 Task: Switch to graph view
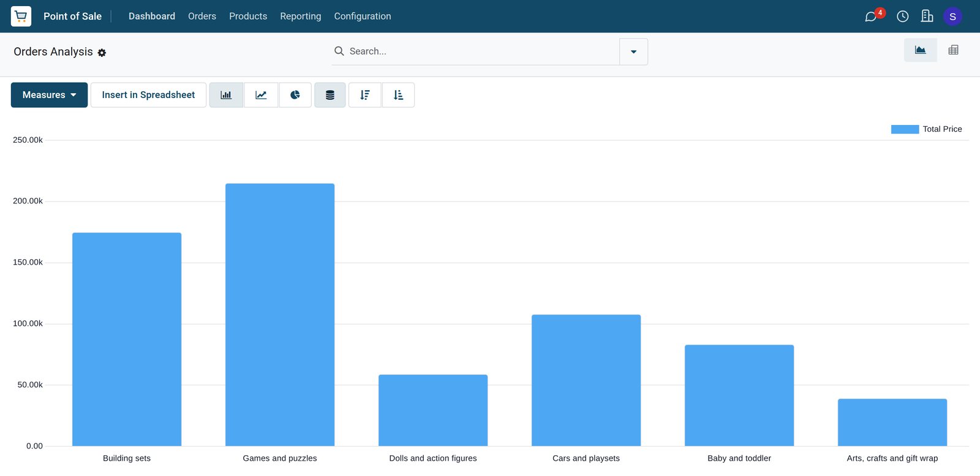point(921,50)
